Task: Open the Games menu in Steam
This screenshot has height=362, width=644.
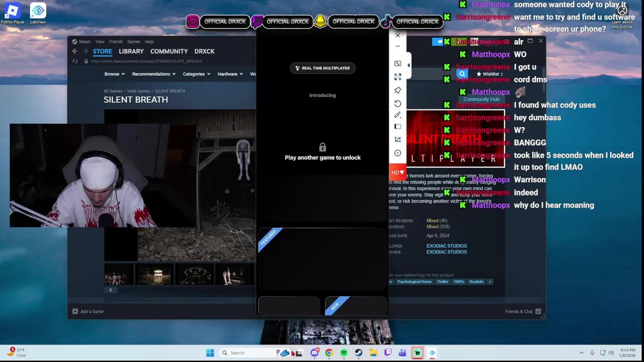Action: [x=133, y=42]
